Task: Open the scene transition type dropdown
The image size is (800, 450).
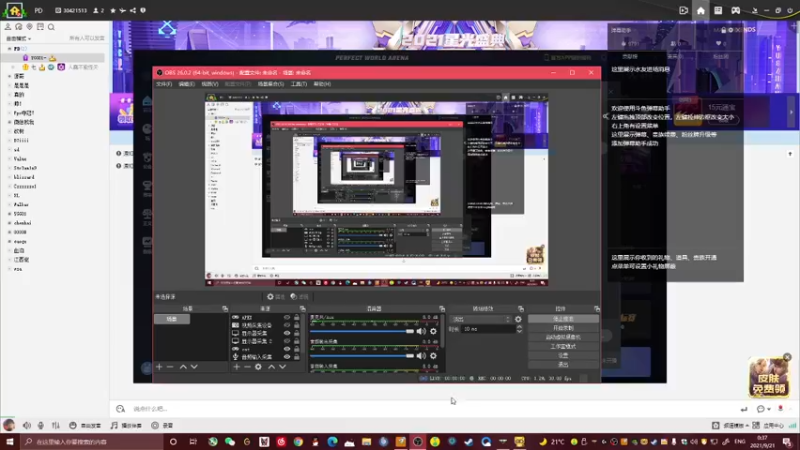Action: [x=481, y=319]
